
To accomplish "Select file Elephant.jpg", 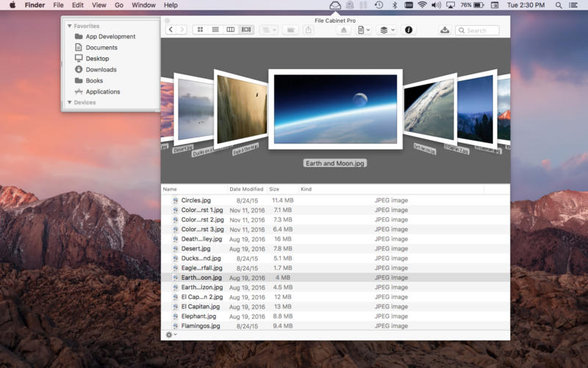I will click(335, 316).
